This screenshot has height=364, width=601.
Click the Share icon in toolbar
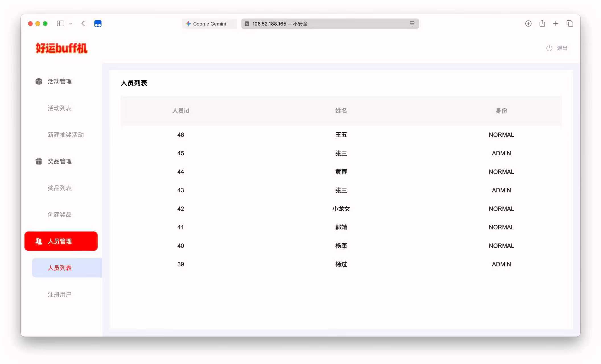(542, 24)
